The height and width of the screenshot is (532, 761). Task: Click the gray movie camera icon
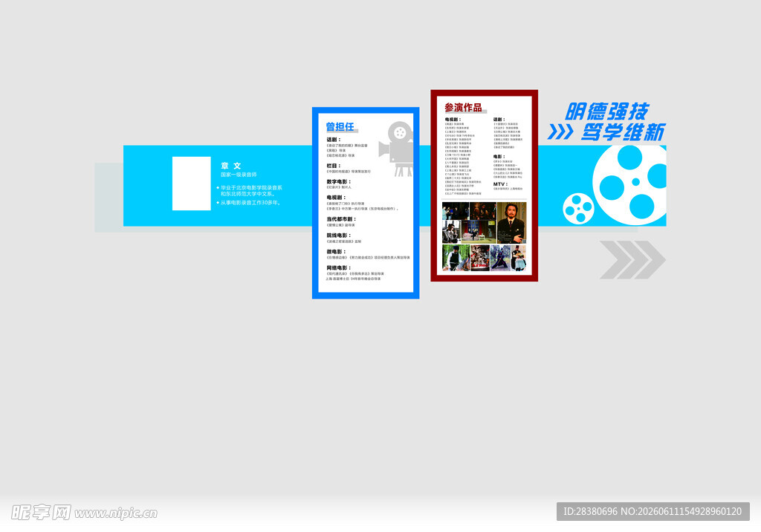click(396, 149)
